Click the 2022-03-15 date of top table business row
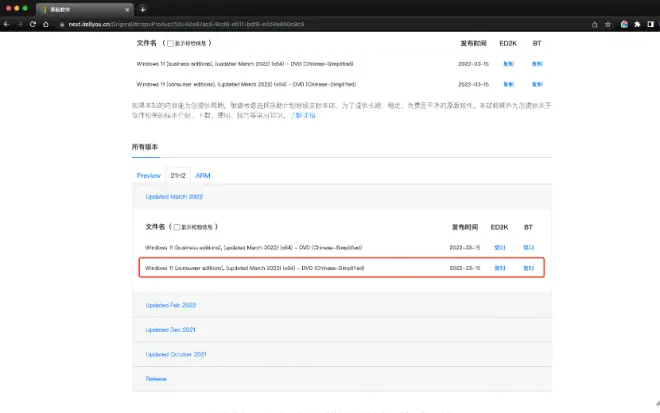The image size is (660, 413). tap(474, 64)
